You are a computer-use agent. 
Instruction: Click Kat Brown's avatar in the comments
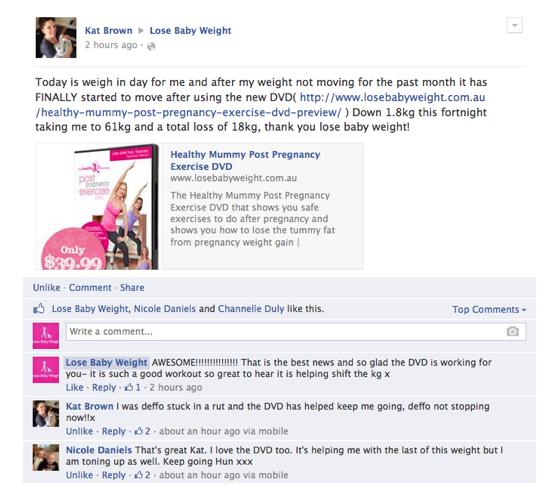pos(46,413)
